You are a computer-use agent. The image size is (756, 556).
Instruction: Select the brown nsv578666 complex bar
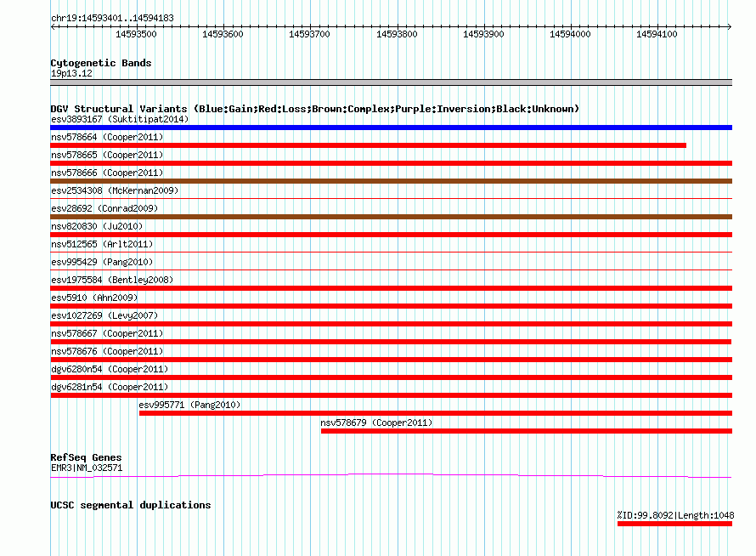(391, 181)
